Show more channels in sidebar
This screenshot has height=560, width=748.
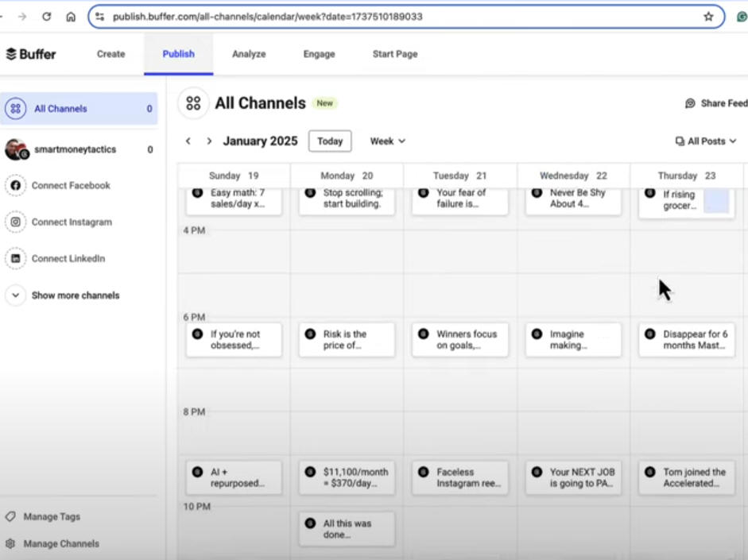[76, 295]
